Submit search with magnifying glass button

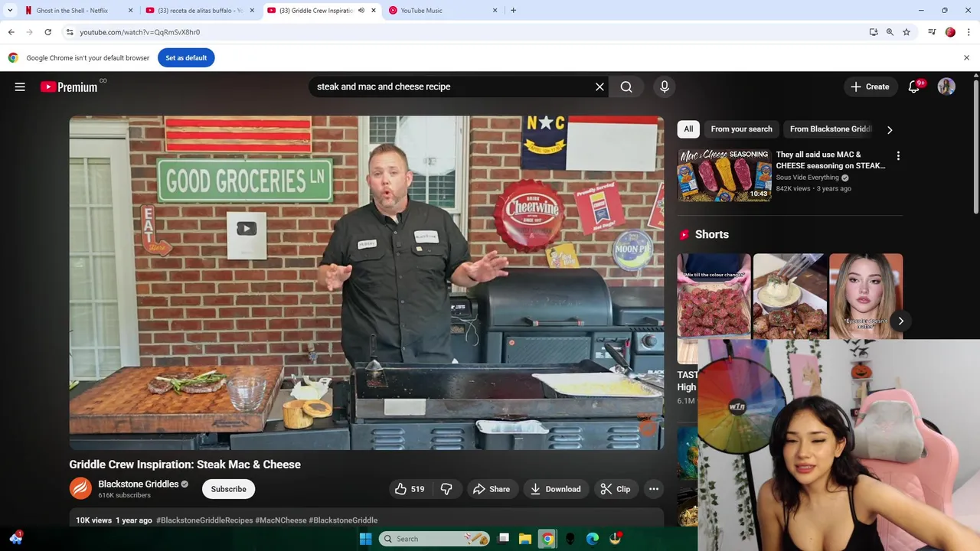626,86
